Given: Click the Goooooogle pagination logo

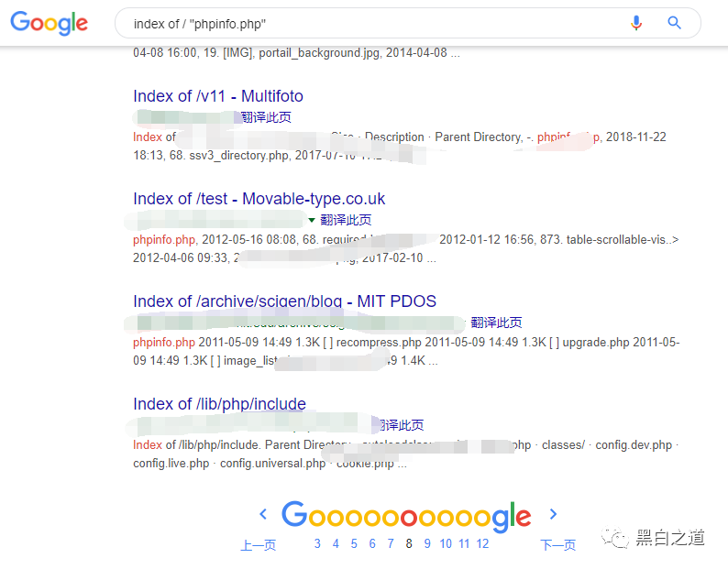Looking at the screenshot, I should click(405, 516).
